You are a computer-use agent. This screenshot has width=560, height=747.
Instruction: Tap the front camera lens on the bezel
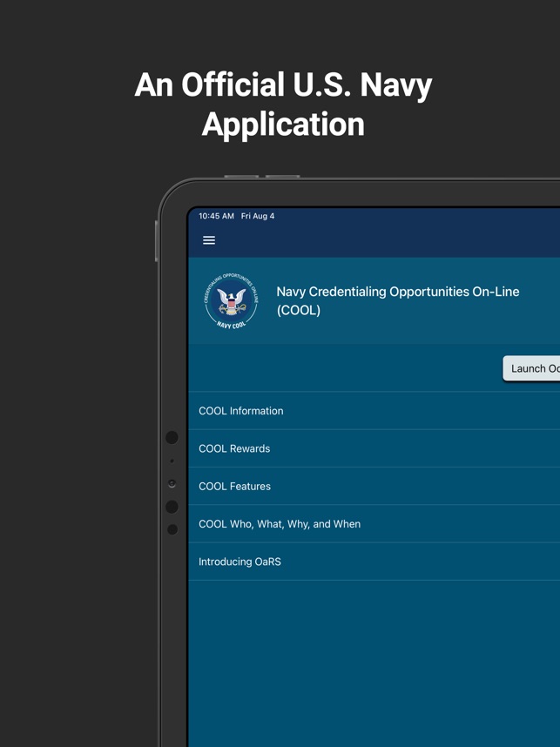(x=172, y=483)
